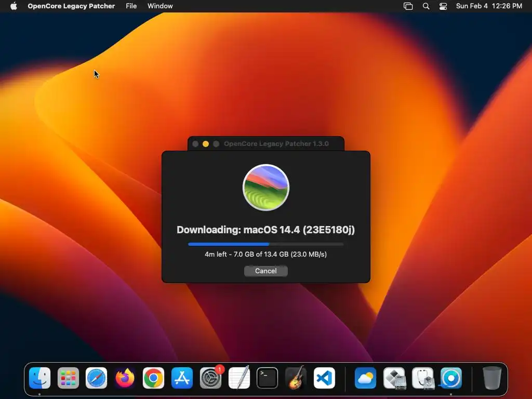The image size is (532, 399).
Task: Open System Settings with the badge in the Dock
Action: click(x=210, y=378)
